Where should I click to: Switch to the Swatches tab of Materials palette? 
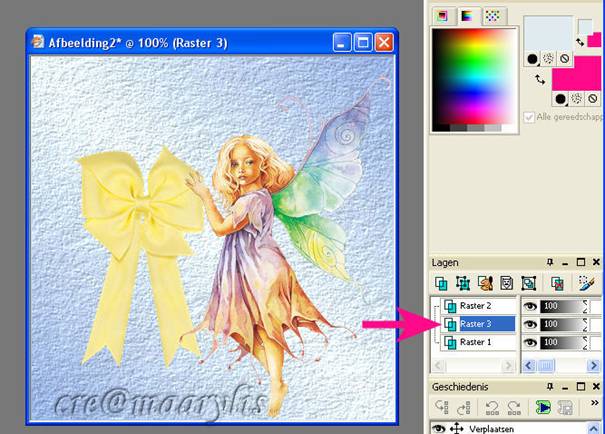click(492, 16)
